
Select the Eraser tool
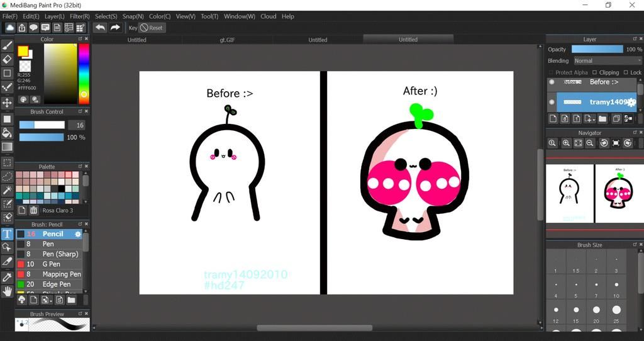click(7, 59)
